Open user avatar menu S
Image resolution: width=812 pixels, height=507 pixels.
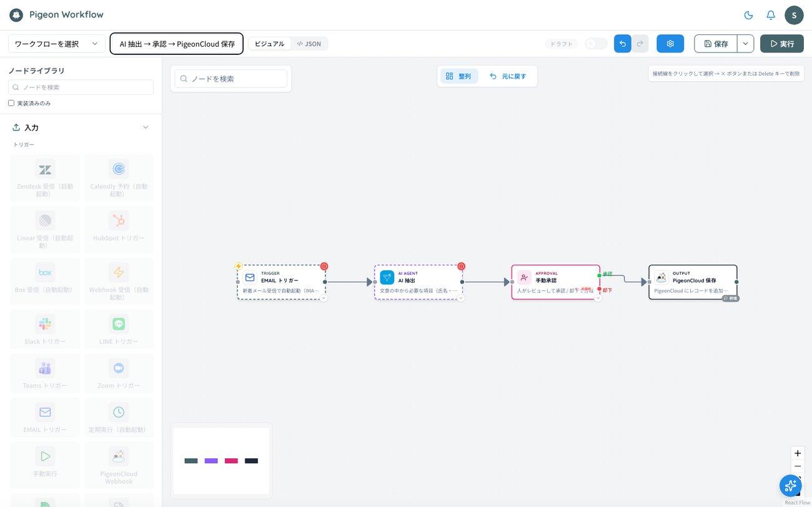tap(794, 15)
